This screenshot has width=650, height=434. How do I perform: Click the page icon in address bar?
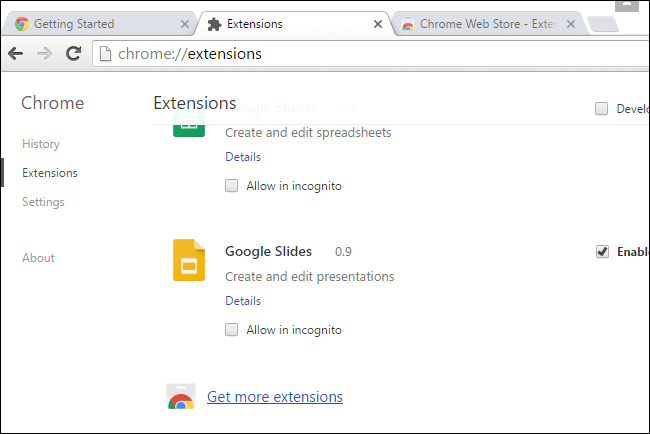coord(105,53)
